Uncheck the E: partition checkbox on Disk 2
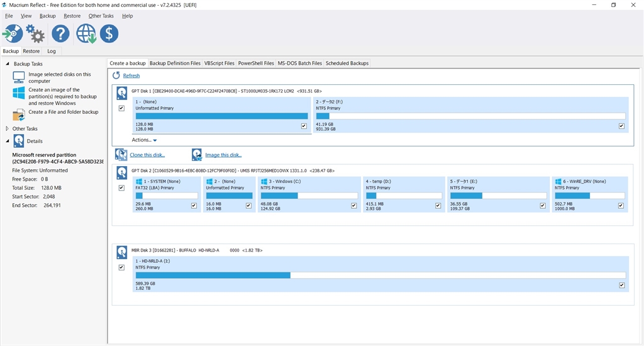Image resolution: width=644 pixels, height=346 pixels. tap(543, 206)
